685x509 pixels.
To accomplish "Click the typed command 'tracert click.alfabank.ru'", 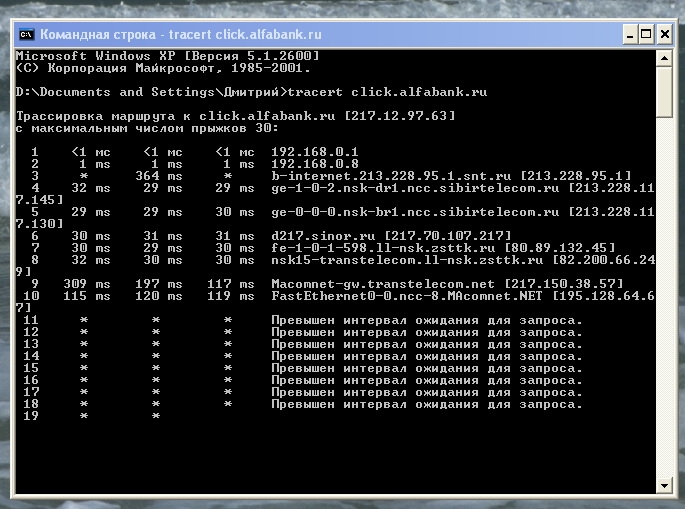I will [x=387, y=92].
